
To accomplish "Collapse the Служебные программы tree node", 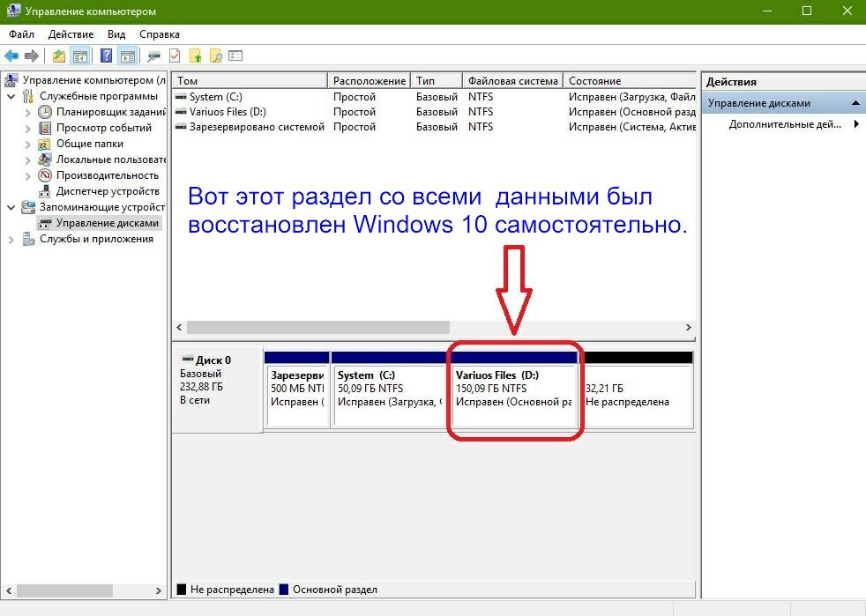I will [x=11, y=96].
